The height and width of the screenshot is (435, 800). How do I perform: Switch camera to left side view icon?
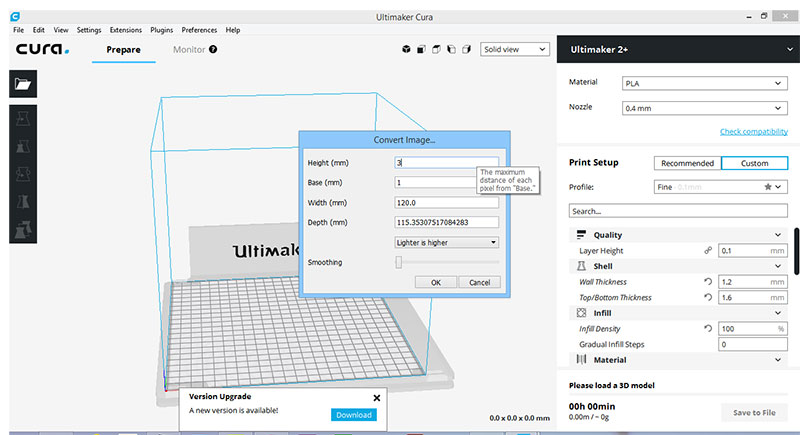pyautogui.click(x=451, y=49)
